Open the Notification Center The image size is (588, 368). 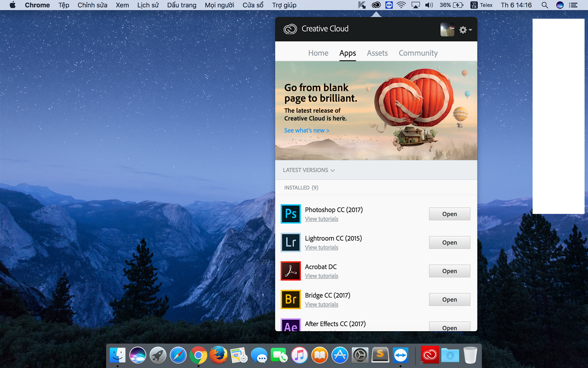pos(573,5)
